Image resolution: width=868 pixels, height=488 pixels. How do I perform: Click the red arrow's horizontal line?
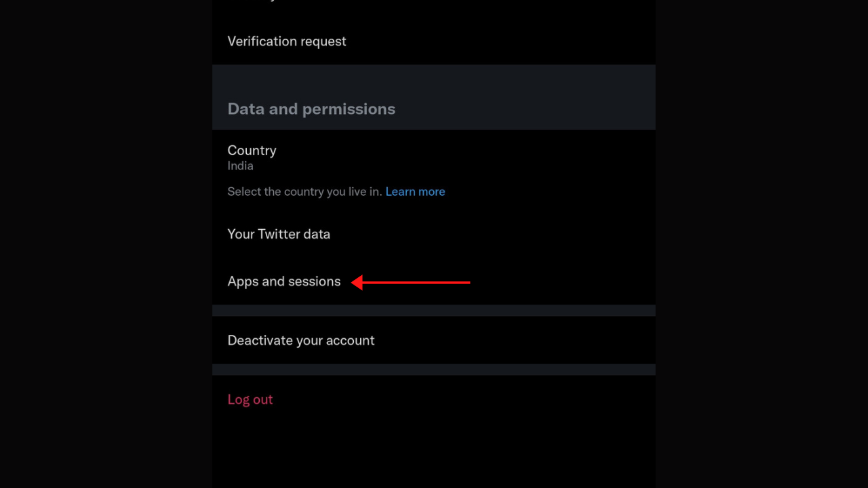coord(416,282)
